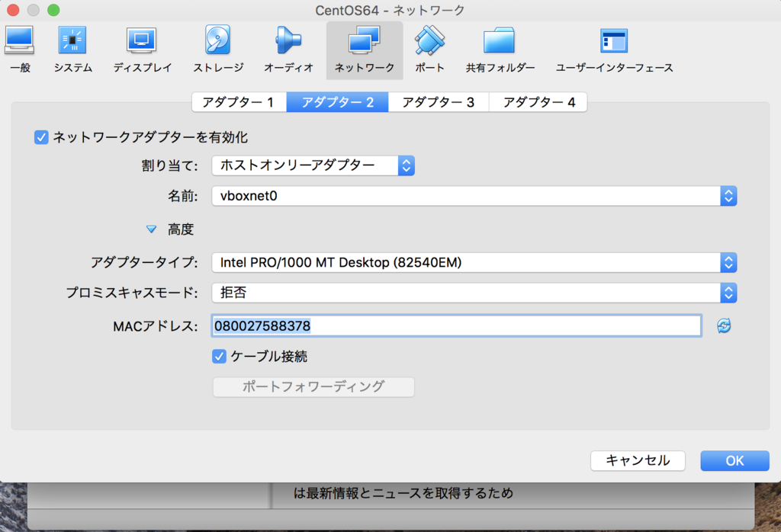Click the green zoom window button
This screenshot has width=781, height=532.
pos(53,10)
